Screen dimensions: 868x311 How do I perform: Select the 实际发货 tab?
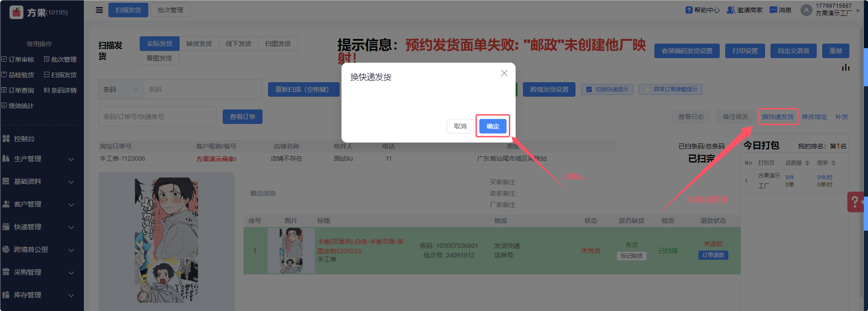coord(160,44)
